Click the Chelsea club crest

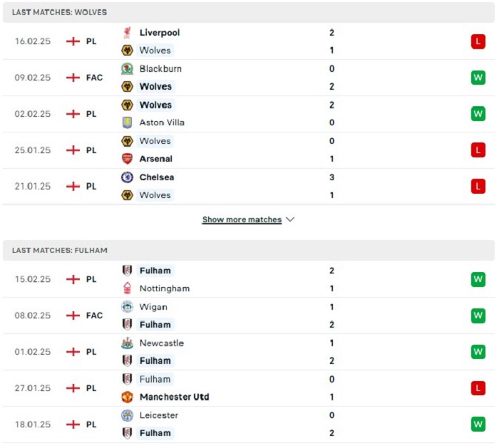pyautogui.click(x=128, y=177)
